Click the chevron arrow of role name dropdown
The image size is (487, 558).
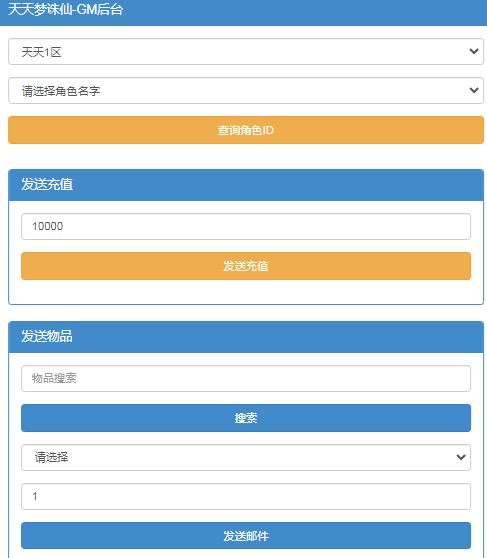(473, 90)
